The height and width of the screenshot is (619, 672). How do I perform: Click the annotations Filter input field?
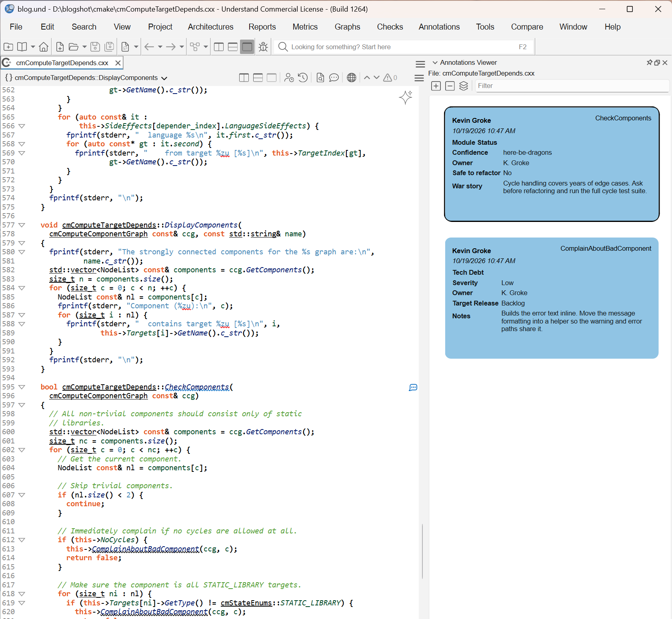(x=572, y=86)
